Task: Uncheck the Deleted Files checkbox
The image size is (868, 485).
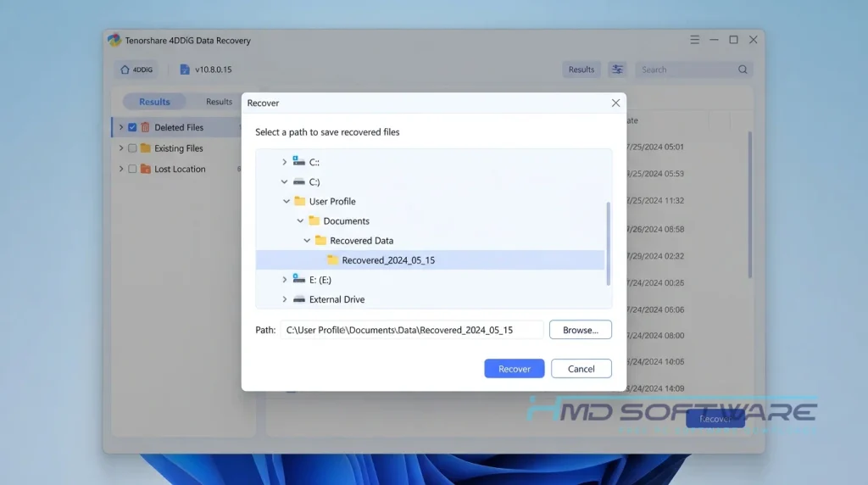Action: 132,127
